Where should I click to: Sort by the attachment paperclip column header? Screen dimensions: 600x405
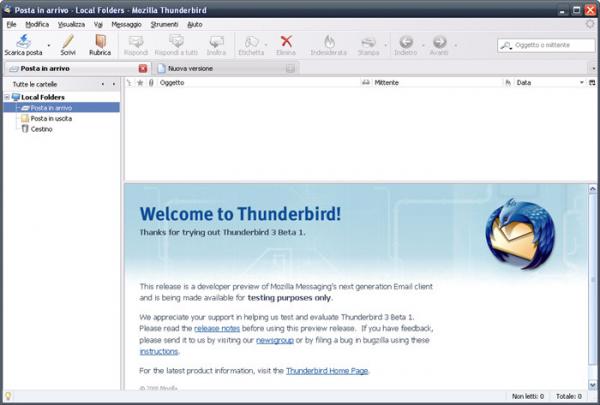click(151, 83)
